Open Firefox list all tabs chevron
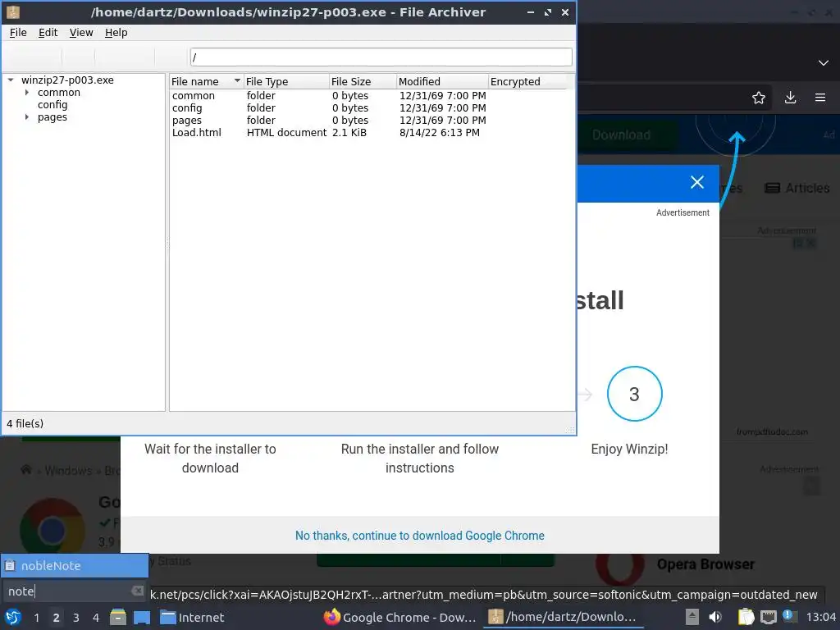This screenshot has height=630, width=840. (x=824, y=62)
